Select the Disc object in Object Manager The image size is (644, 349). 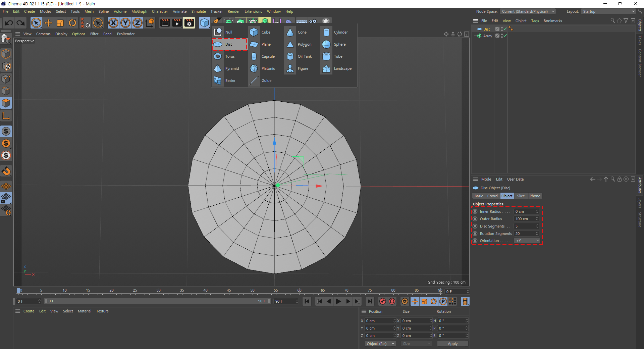[x=487, y=29]
